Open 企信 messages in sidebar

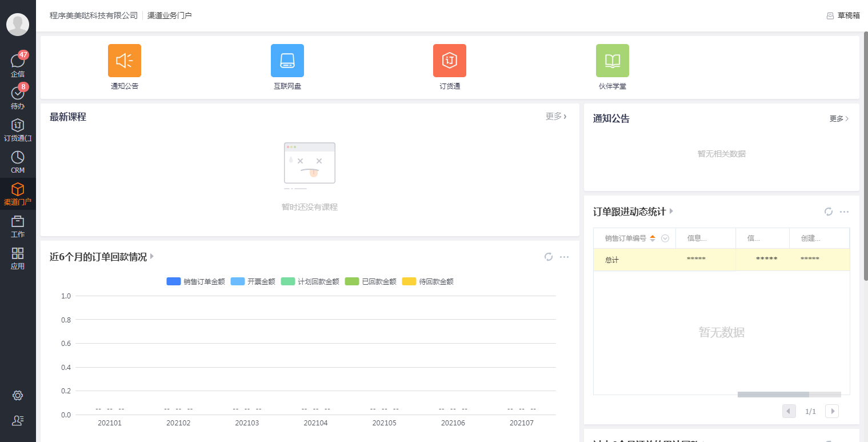(x=18, y=65)
